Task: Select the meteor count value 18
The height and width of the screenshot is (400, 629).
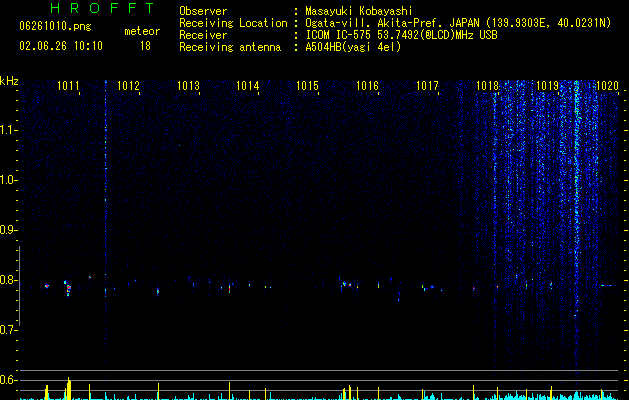Action: pyautogui.click(x=145, y=46)
